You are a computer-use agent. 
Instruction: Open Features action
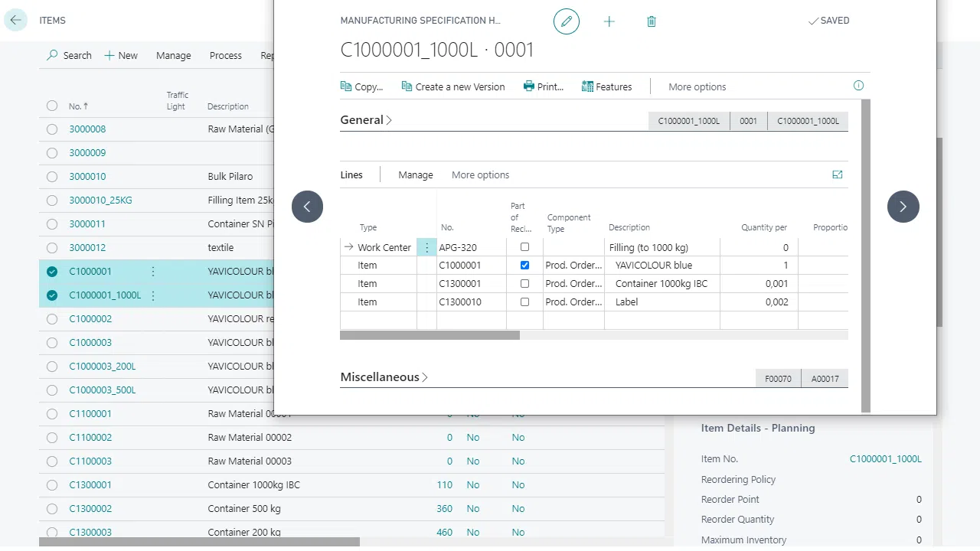point(607,86)
